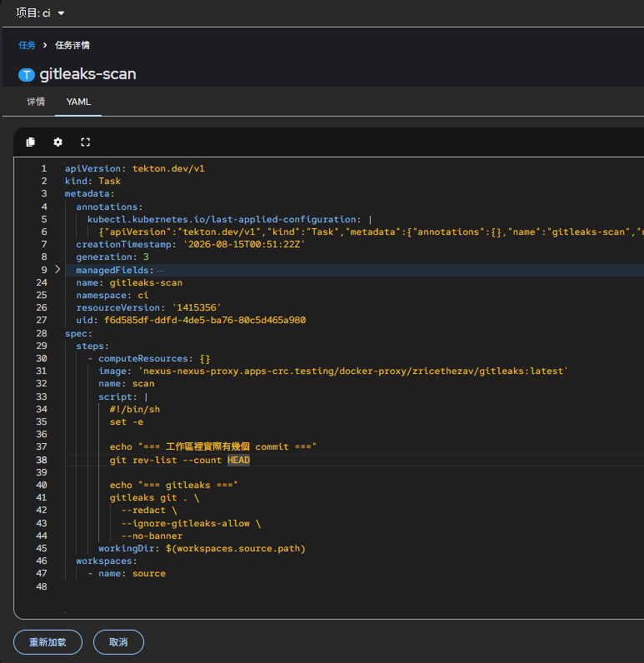The image size is (644, 663).
Task: Click the 'workspaces:' line
Action: tap(107, 561)
